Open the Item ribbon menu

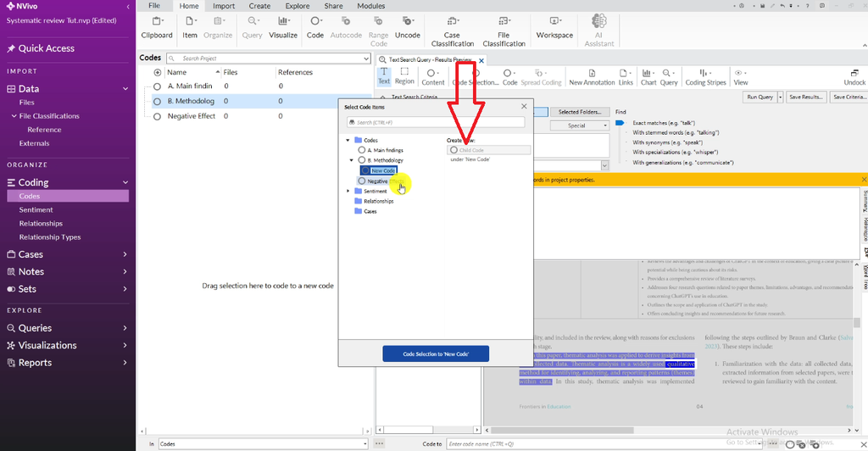tap(190, 28)
